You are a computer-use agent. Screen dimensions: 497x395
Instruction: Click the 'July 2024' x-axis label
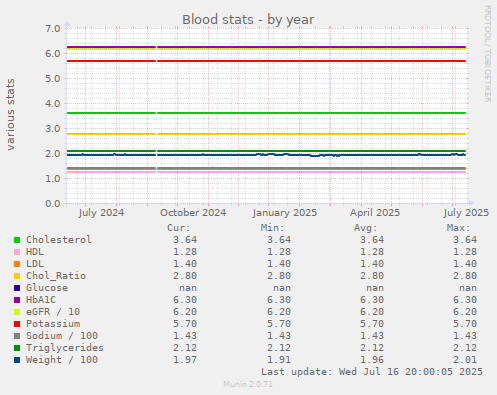[101, 213]
